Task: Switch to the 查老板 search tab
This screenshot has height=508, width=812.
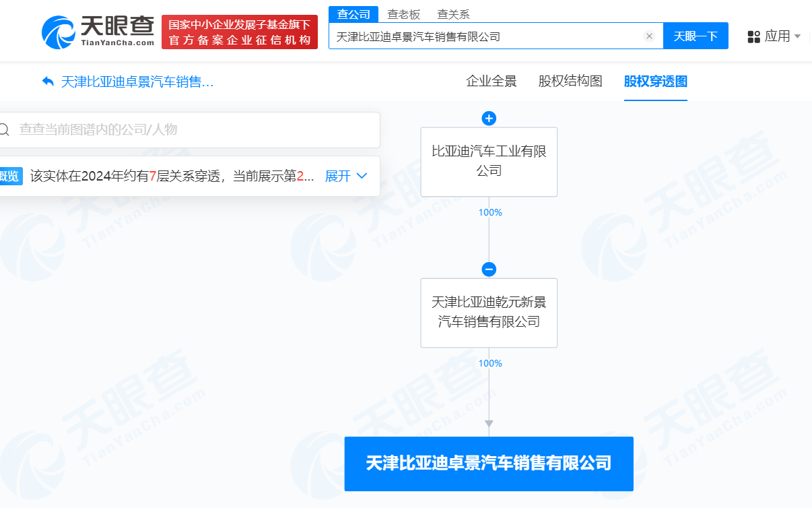Action: click(403, 14)
